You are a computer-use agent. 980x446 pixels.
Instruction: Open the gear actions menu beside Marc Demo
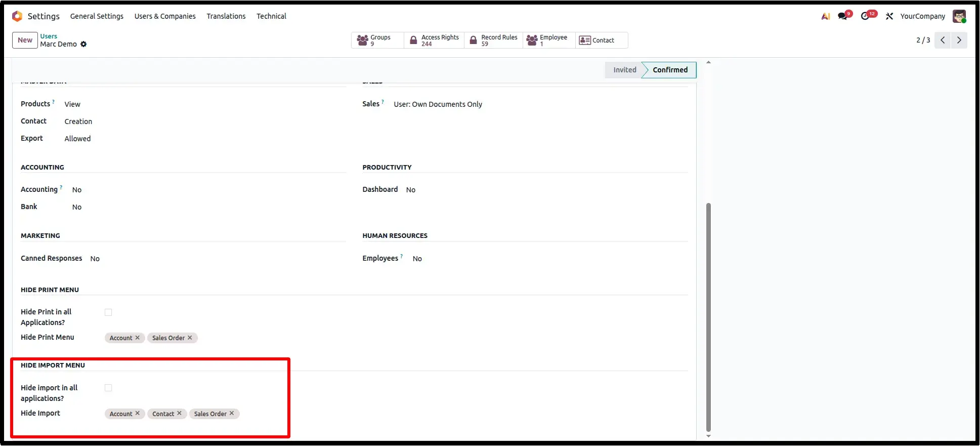tap(83, 44)
